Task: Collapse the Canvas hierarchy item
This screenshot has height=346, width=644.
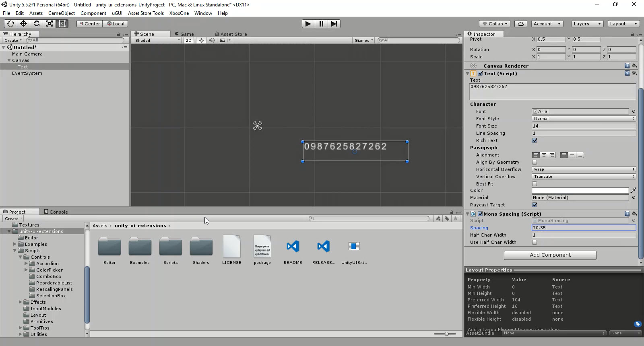Action: (x=9, y=60)
